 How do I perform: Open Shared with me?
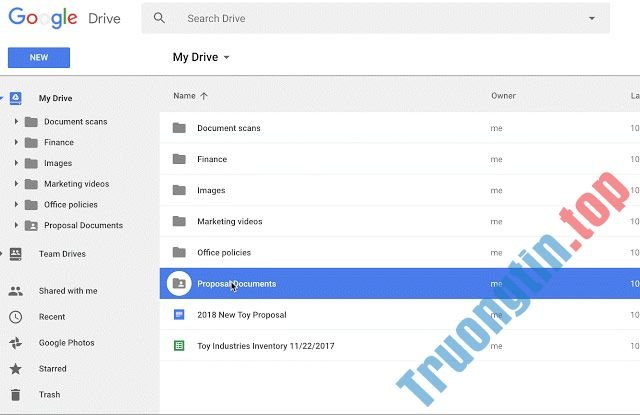(68, 291)
